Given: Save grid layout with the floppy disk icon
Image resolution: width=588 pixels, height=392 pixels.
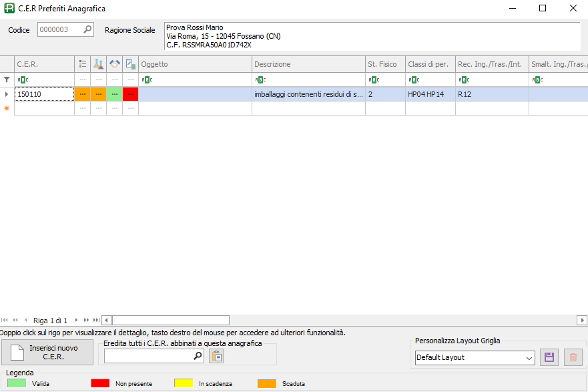Looking at the screenshot, I should click(549, 357).
